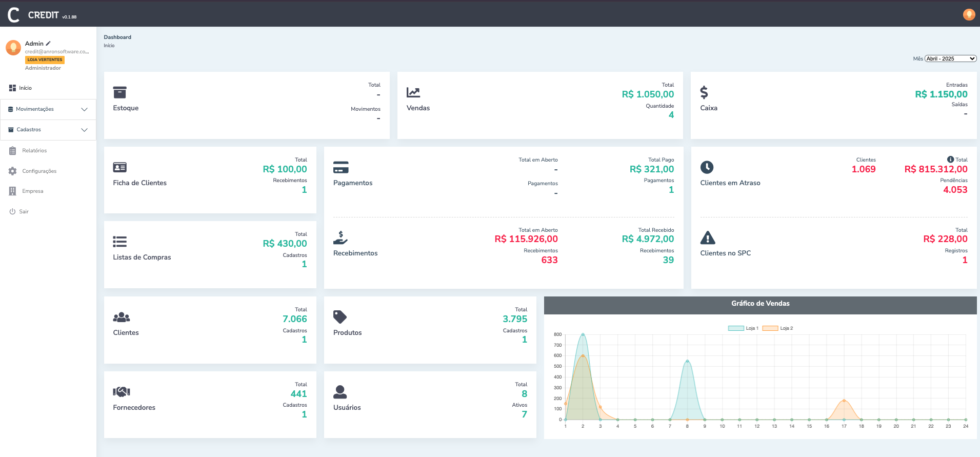Click the pencil edit icon beside Admin
This screenshot has height=457, width=980.
click(48, 44)
